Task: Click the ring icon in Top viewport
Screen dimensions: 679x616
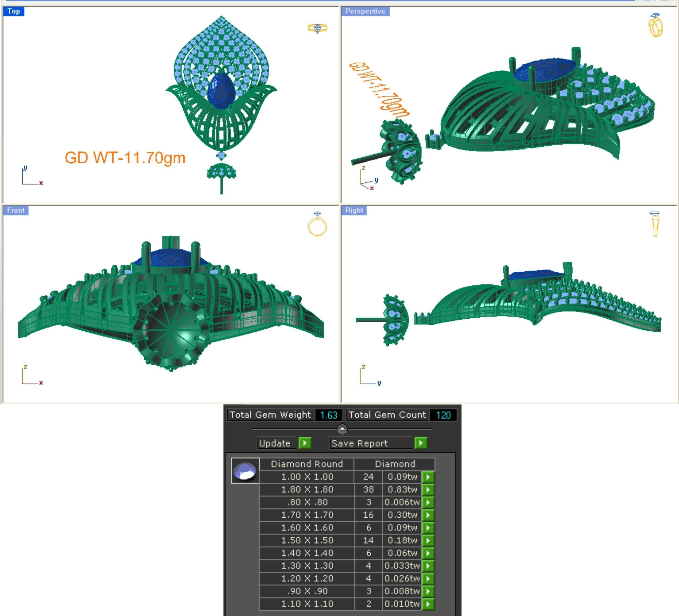Action: point(317,28)
